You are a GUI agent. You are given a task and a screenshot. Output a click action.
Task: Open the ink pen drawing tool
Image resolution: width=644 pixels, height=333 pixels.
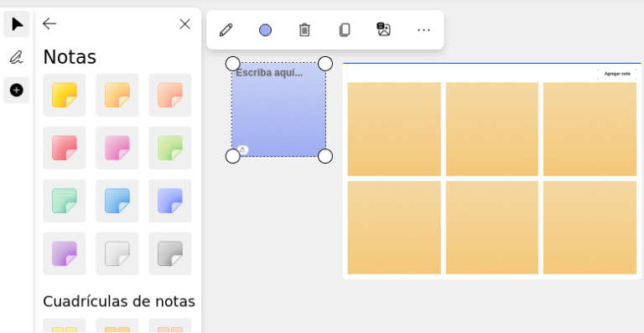pos(17,57)
